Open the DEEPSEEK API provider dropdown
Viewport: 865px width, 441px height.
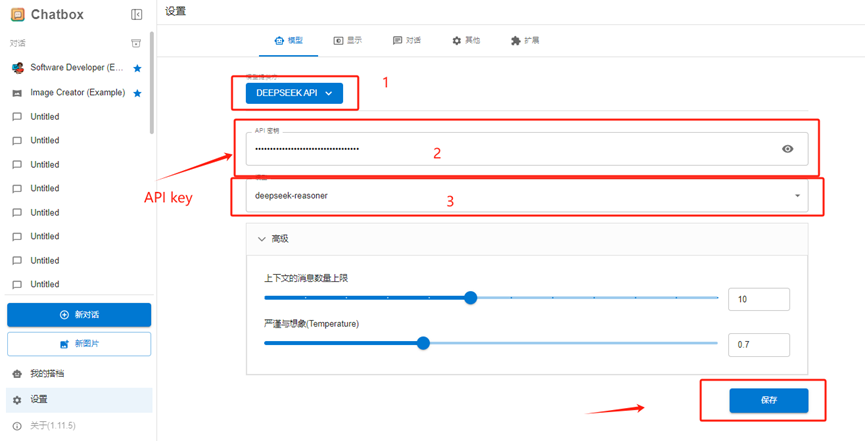coord(295,93)
